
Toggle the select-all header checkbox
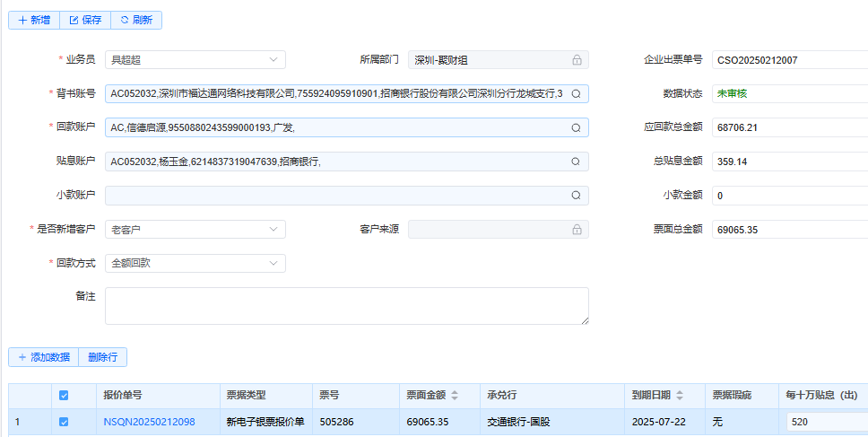point(64,395)
